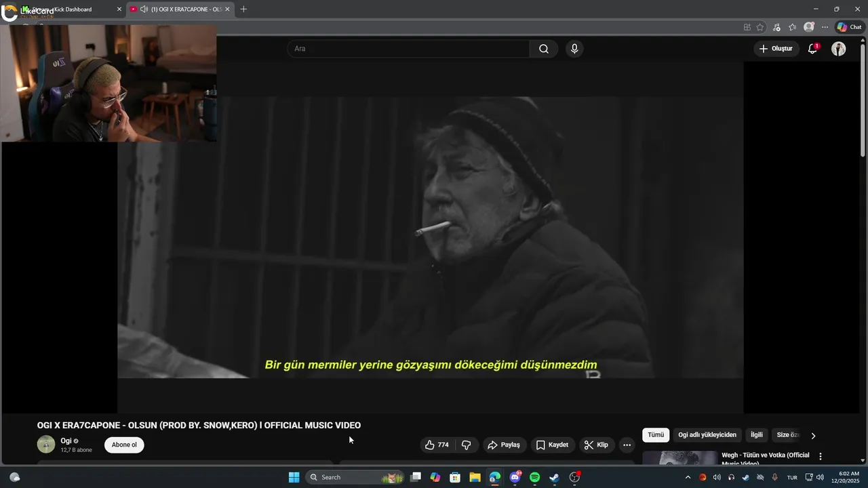Click the system tray headphones icon
The image size is (868, 488).
point(731,477)
